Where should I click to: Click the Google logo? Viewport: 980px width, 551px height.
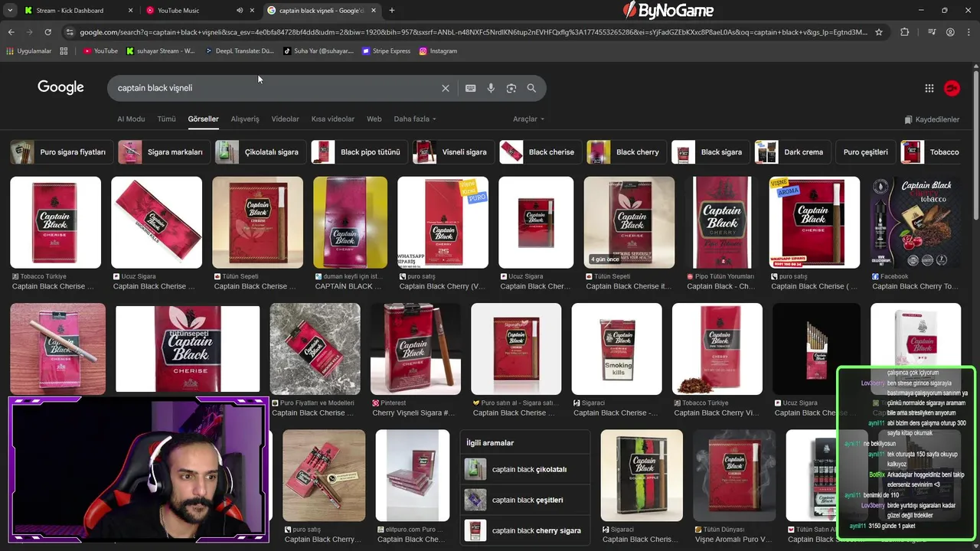tap(60, 87)
